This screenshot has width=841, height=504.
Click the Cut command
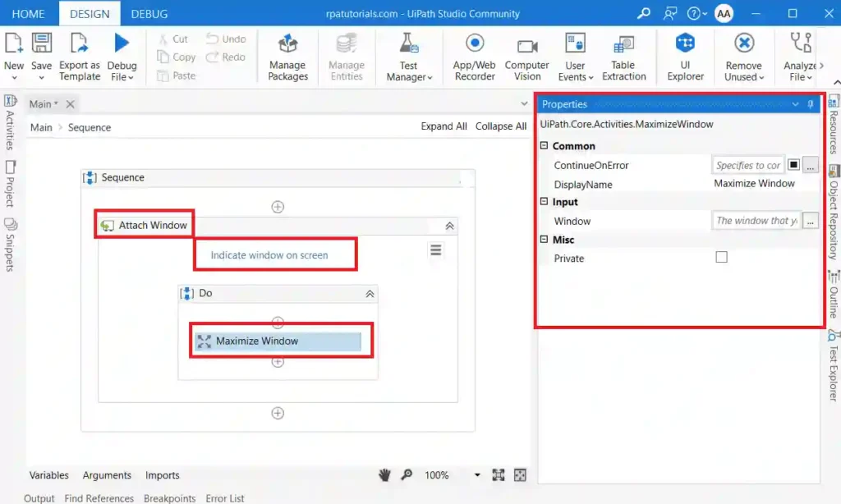pos(173,39)
